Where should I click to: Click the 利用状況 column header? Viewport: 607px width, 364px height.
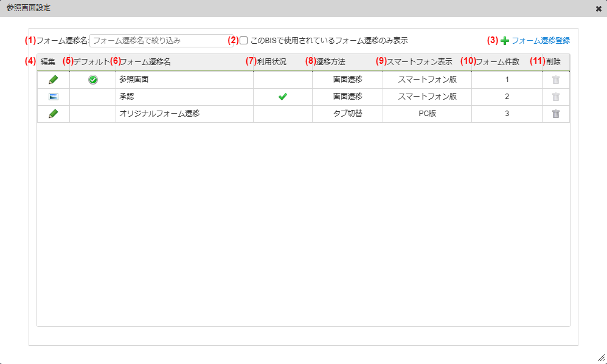click(x=271, y=61)
